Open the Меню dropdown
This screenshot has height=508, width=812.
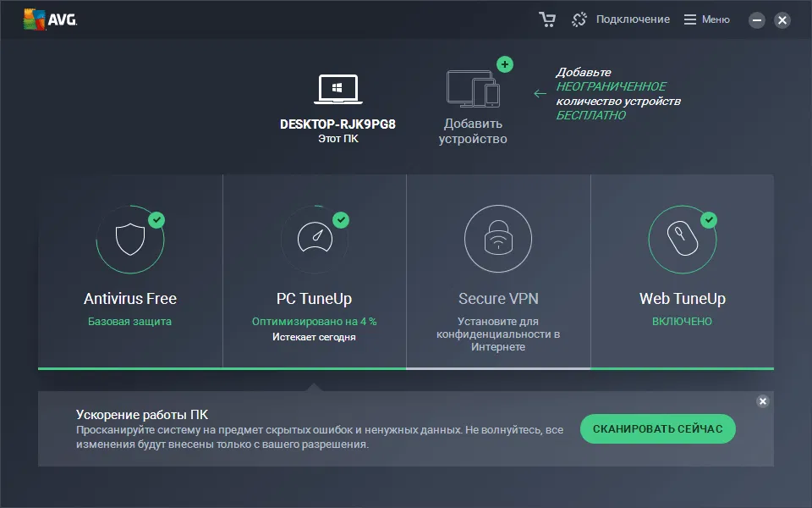coord(707,18)
